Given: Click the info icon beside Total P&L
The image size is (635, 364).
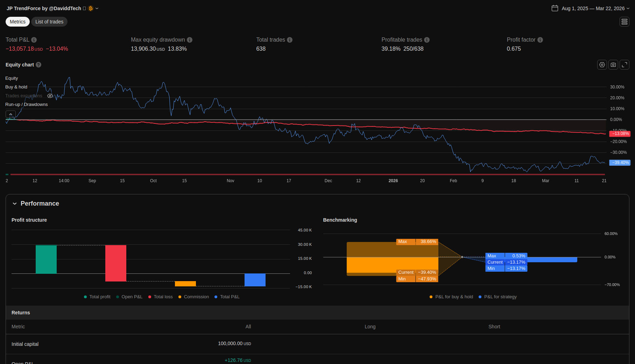Looking at the screenshot, I should (34, 40).
